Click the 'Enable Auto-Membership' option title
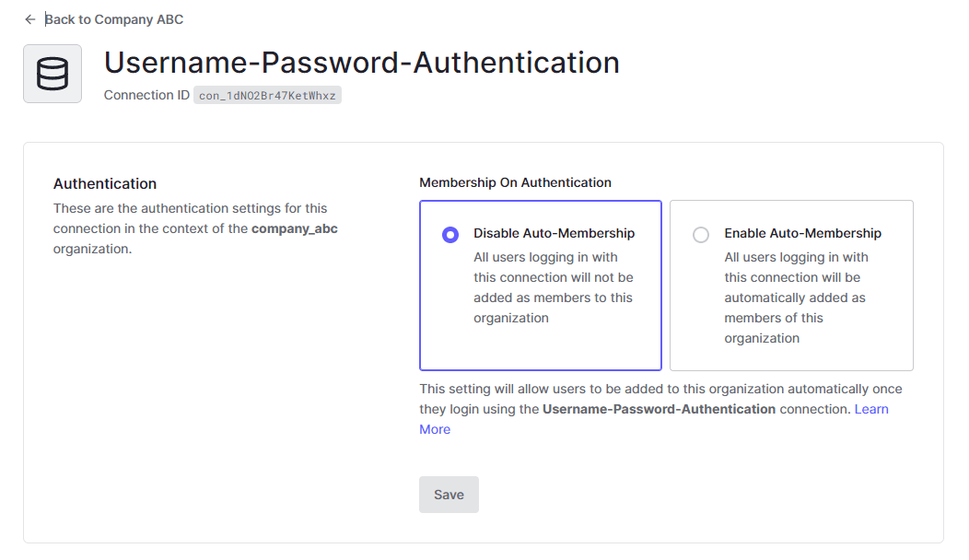Image resolution: width=969 pixels, height=560 pixels. [802, 234]
